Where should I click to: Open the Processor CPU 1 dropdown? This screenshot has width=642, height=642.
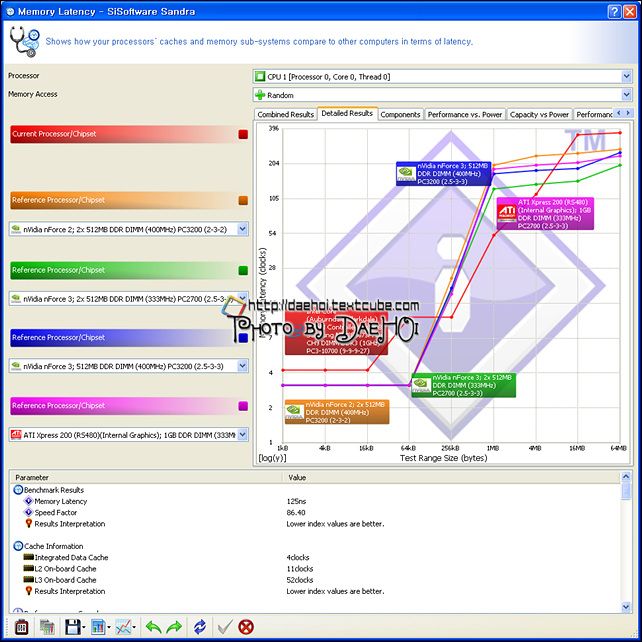(x=626, y=77)
